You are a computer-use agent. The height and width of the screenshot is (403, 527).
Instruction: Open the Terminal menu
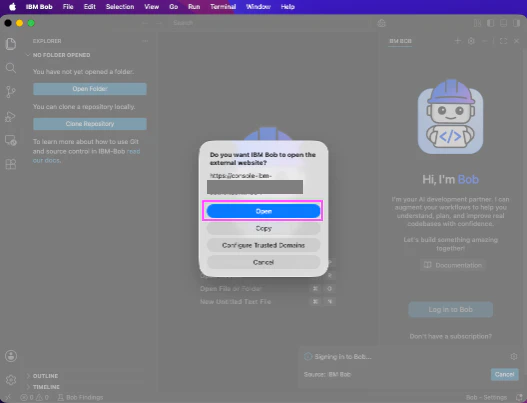click(223, 7)
